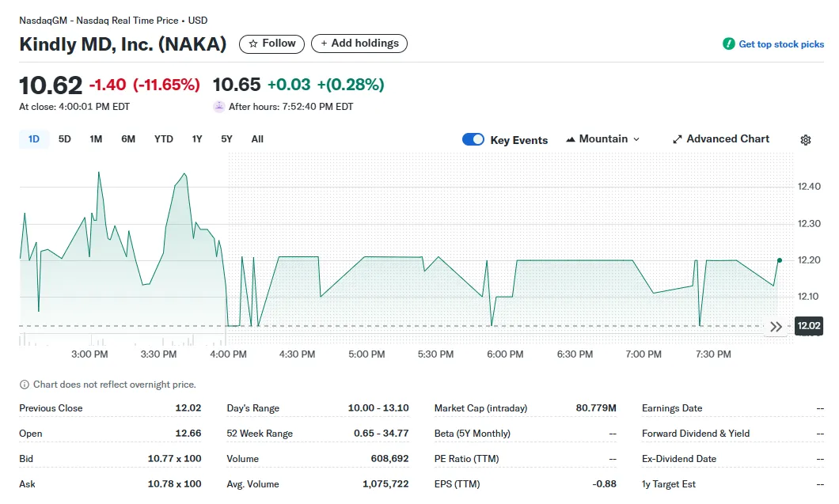Screen dimensions: 839x504
Task: Expand the Mountain chart type dropdown
Action: click(x=635, y=139)
